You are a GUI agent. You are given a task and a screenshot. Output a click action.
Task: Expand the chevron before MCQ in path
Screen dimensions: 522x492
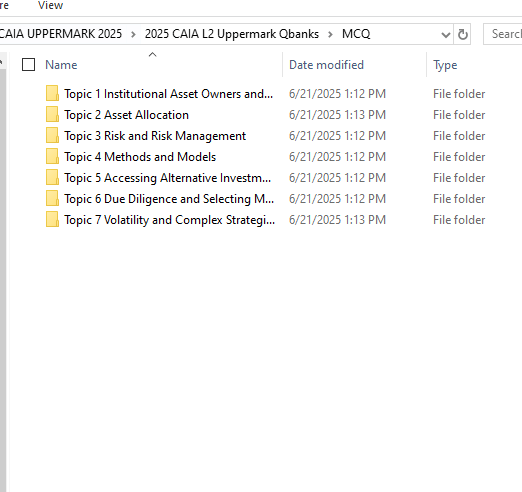pyautogui.click(x=330, y=34)
